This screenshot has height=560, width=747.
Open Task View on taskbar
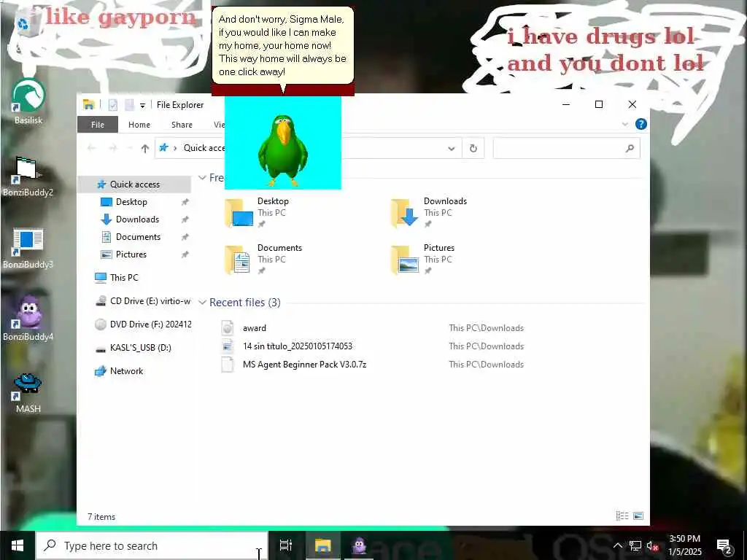click(x=285, y=545)
